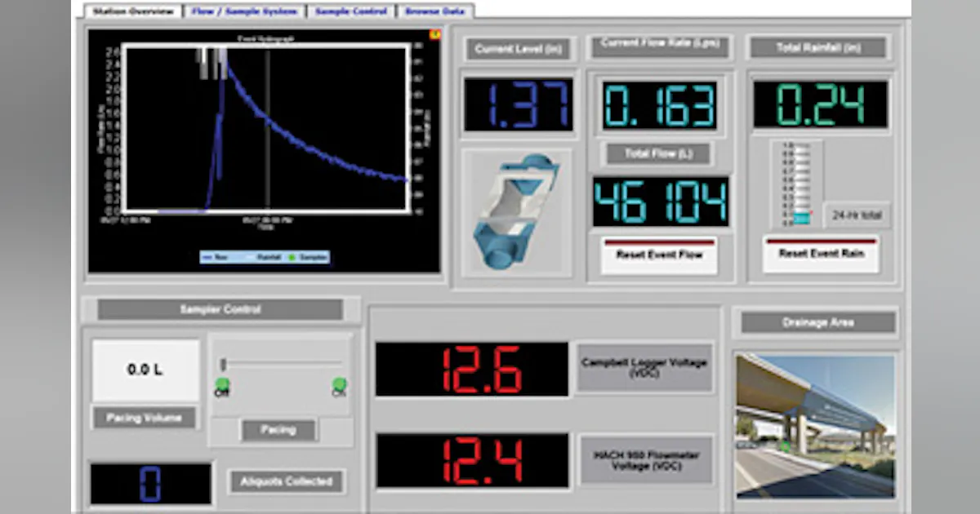
Task: Click the Aliquots Collected count 0
Action: (150, 484)
